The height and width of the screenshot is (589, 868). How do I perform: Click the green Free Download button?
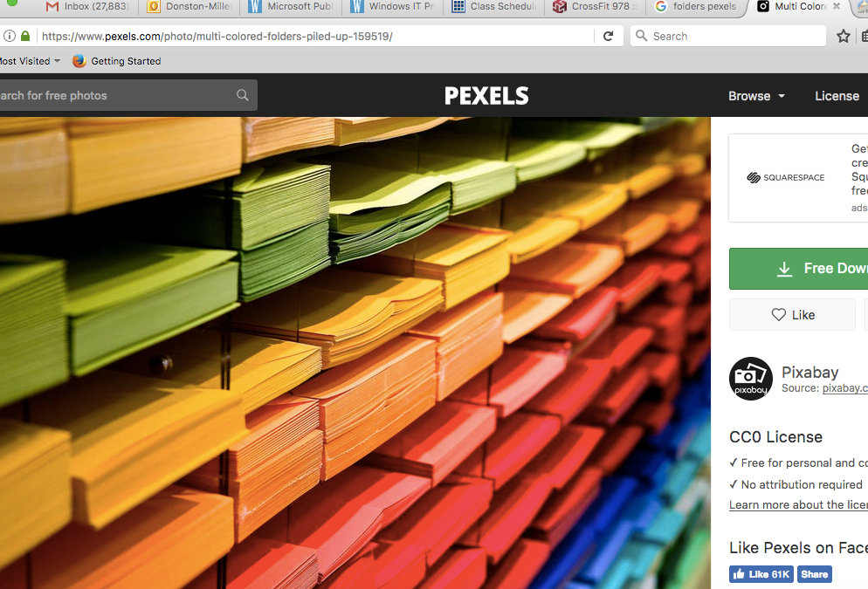pyautogui.click(x=799, y=269)
